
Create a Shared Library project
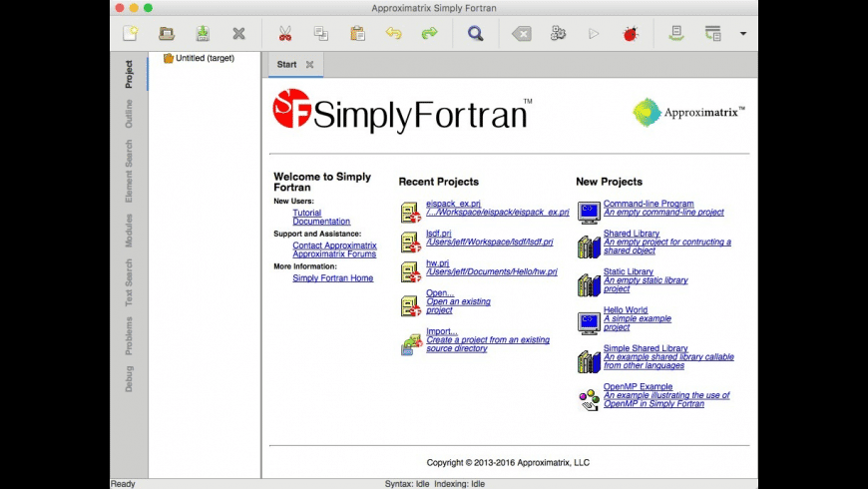click(x=632, y=234)
